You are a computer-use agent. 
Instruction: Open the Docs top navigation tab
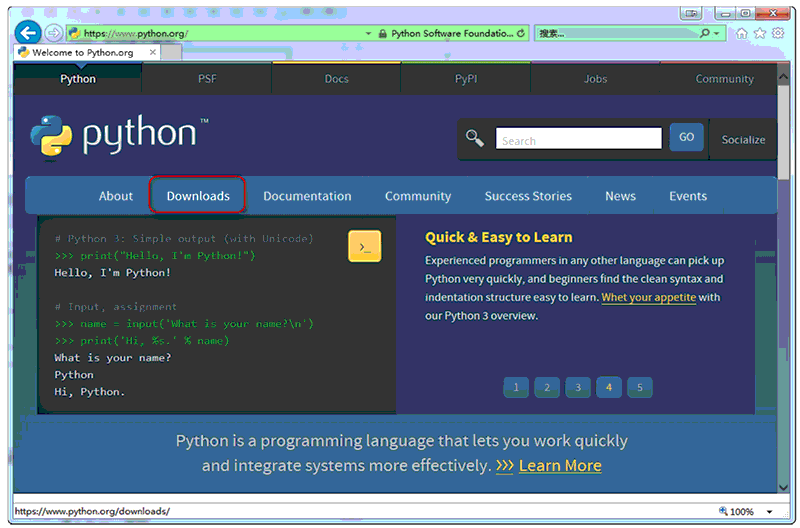point(337,79)
